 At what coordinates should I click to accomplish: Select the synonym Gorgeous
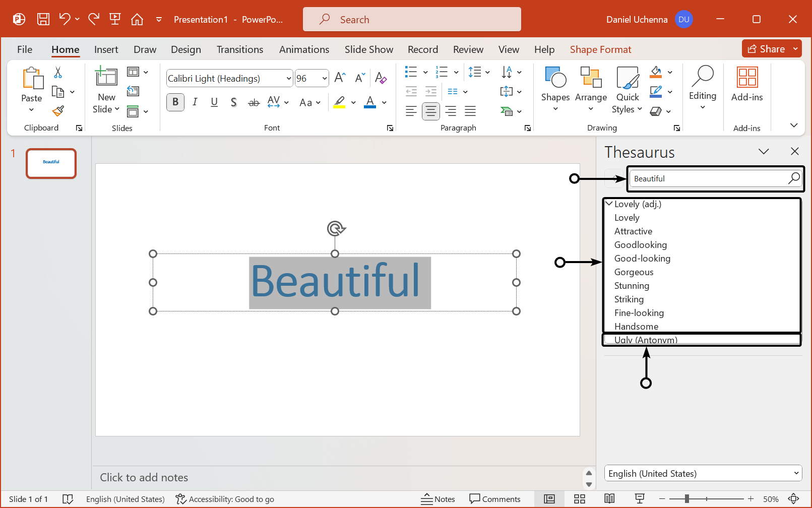634,272
